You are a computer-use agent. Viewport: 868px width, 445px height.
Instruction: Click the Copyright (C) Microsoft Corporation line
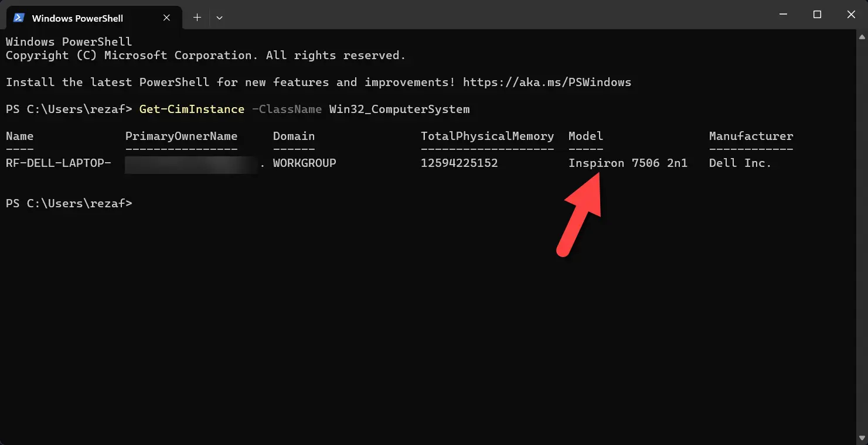pyautogui.click(x=206, y=55)
